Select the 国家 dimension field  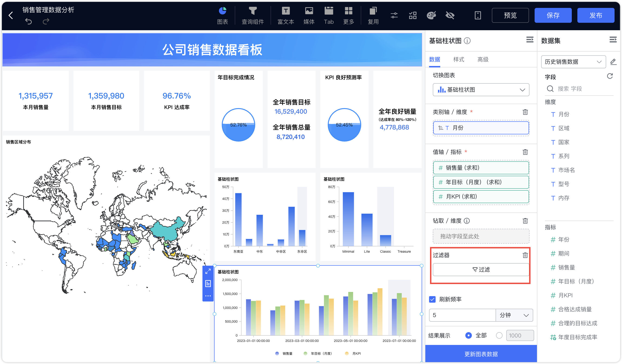563,142
